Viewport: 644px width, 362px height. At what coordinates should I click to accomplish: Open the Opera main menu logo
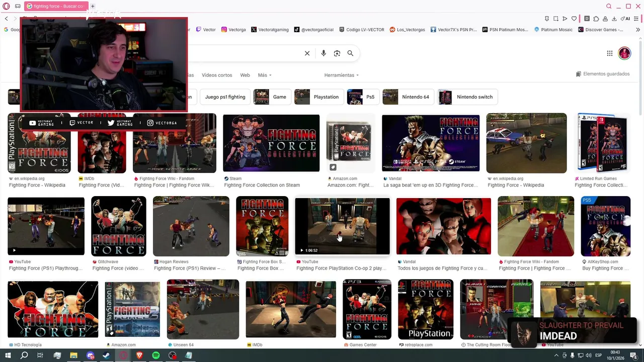coord(6,6)
